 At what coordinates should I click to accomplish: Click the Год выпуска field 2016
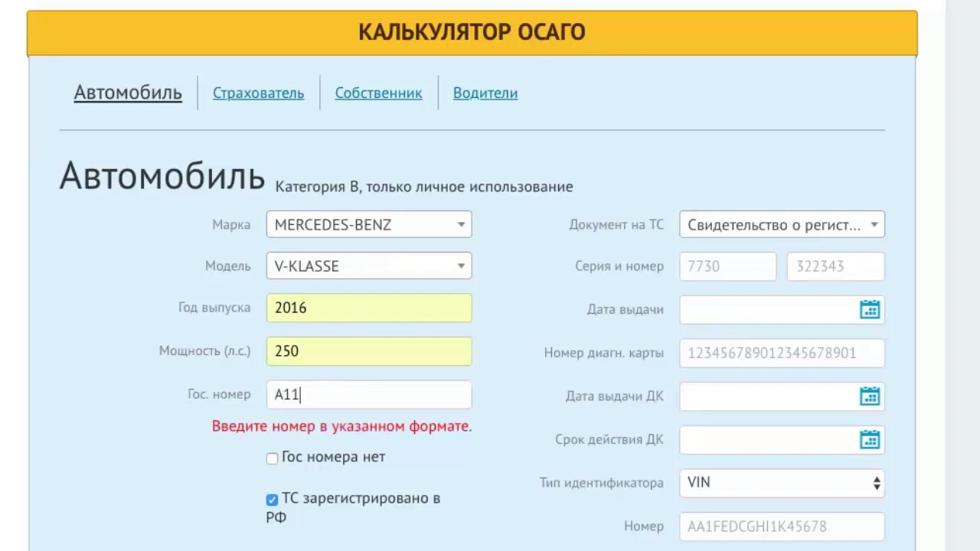tap(369, 308)
